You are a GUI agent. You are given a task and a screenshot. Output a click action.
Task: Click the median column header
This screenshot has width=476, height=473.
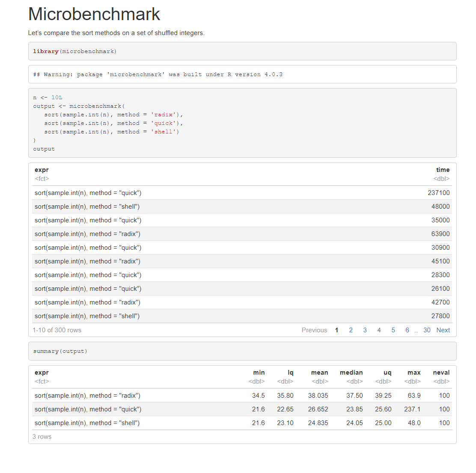351,372
